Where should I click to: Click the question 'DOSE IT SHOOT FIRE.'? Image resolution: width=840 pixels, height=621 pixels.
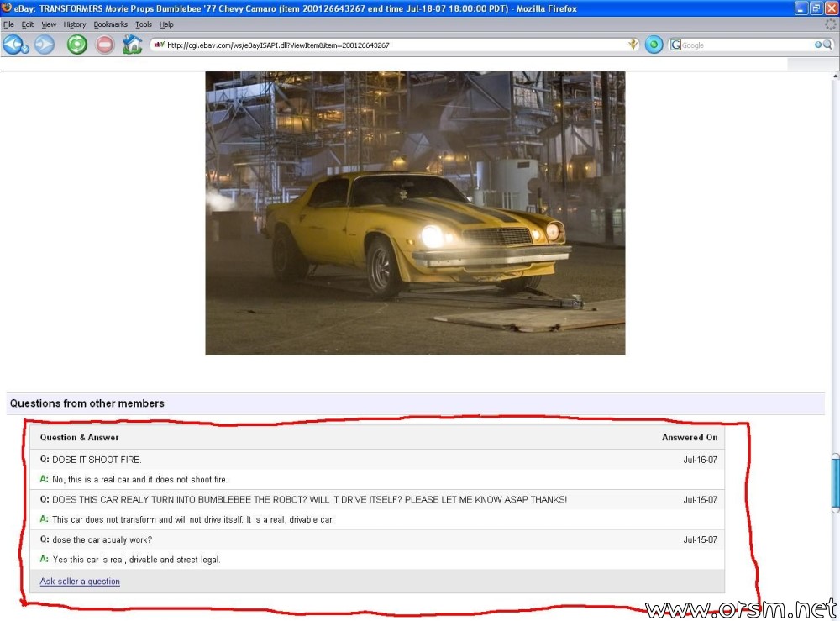(x=97, y=460)
